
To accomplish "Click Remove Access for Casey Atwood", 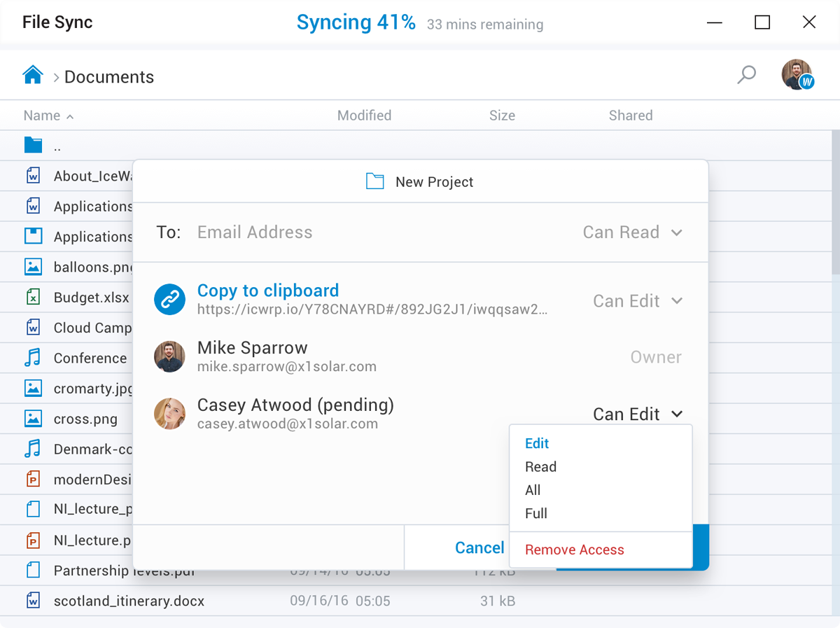I will point(574,550).
